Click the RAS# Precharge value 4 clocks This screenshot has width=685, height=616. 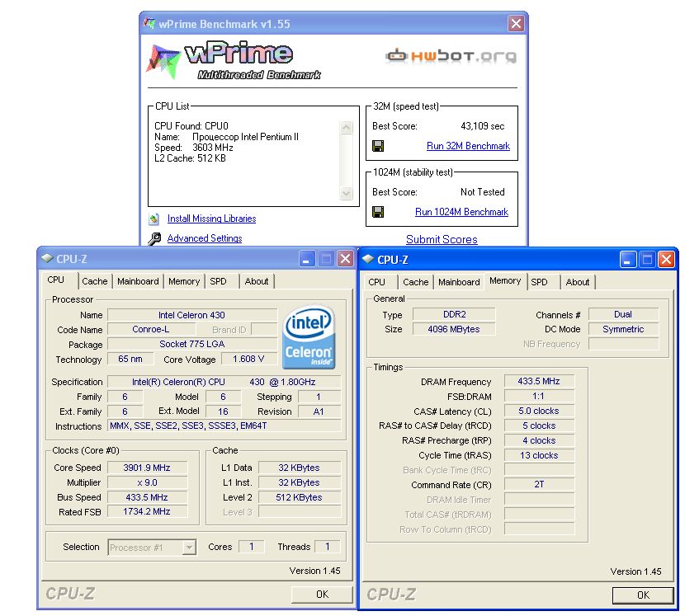540,440
